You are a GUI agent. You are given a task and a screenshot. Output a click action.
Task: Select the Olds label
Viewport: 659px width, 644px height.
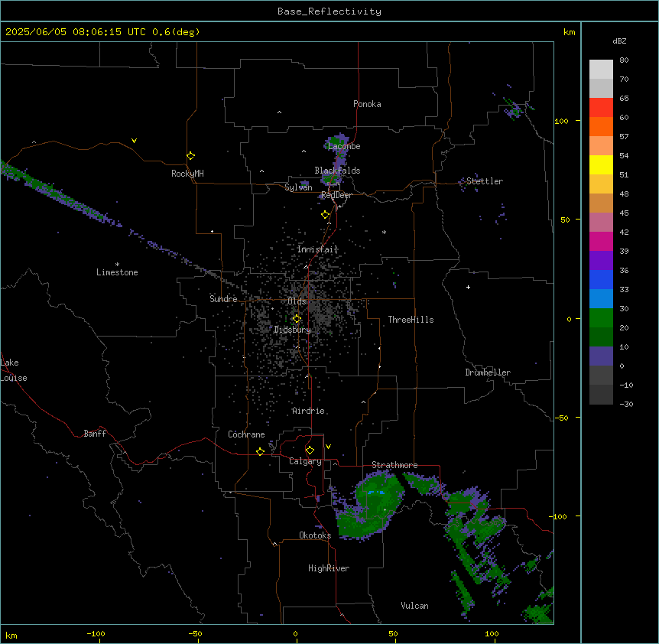coord(297,301)
